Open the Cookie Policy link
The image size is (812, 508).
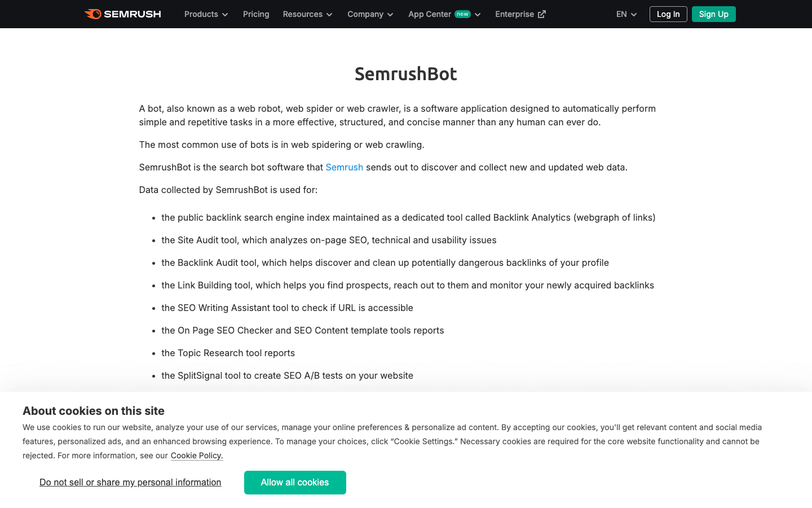click(x=197, y=456)
